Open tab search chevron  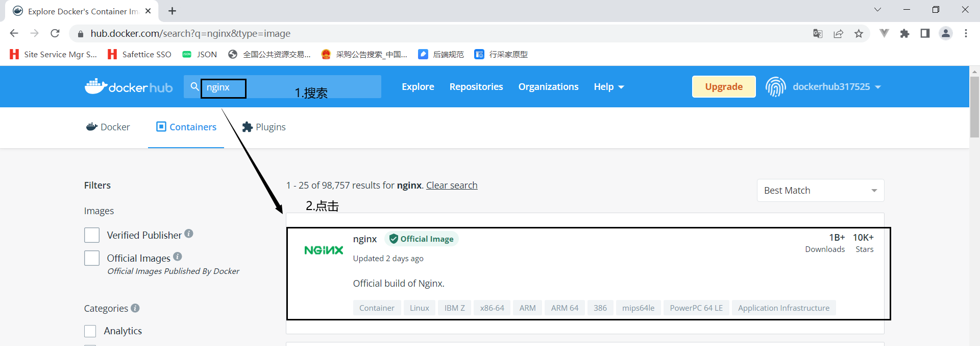[x=877, y=10]
